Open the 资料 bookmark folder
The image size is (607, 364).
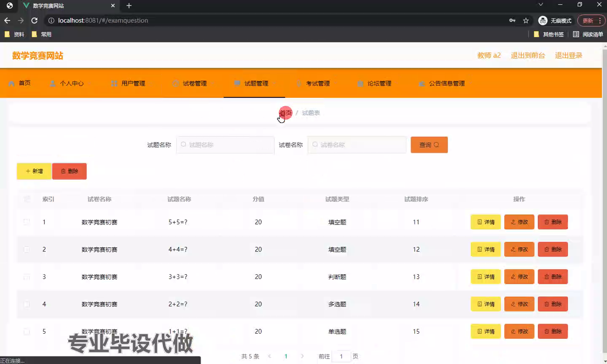14,34
